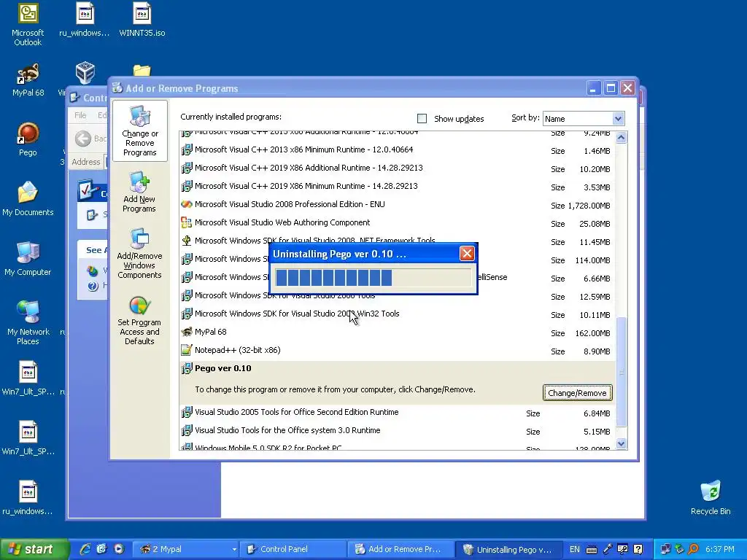Close the Uninstalling Pego dialog

pyautogui.click(x=467, y=253)
